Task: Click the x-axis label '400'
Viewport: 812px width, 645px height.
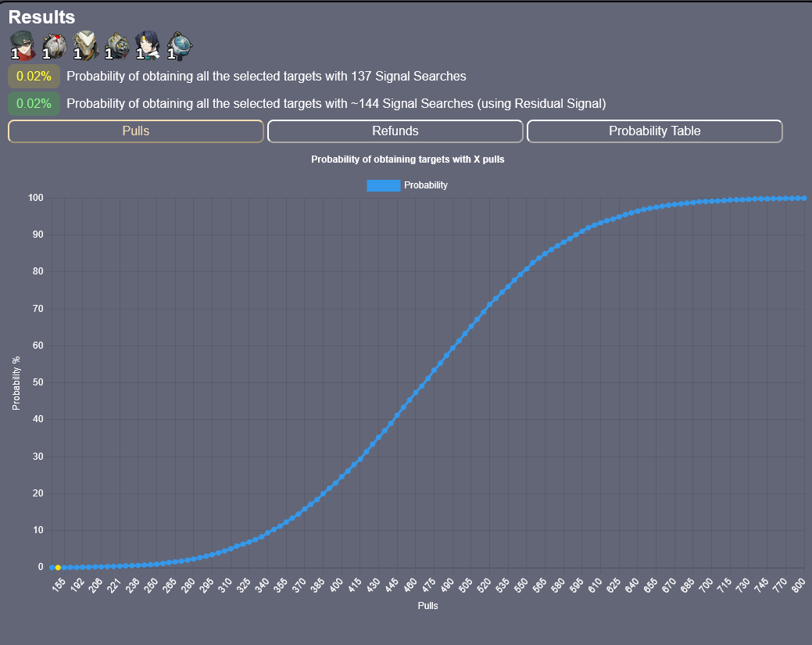Action: (336, 585)
